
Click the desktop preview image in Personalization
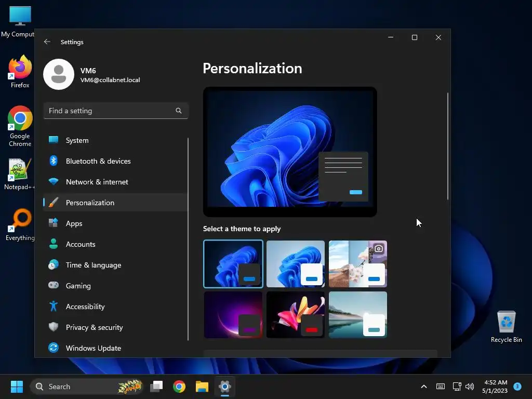coord(290,152)
